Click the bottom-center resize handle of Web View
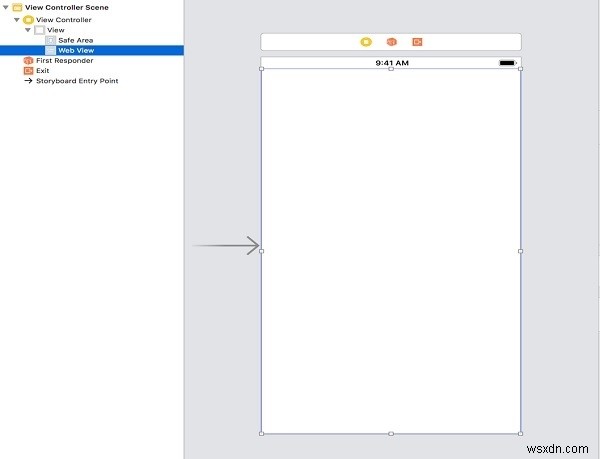Image resolution: width=600 pixels, height=459 pixels. coord(391,434)
